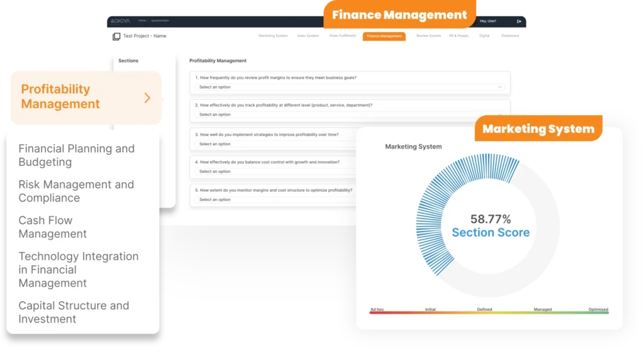Select Financial Planning and Budgeting section

77,155
